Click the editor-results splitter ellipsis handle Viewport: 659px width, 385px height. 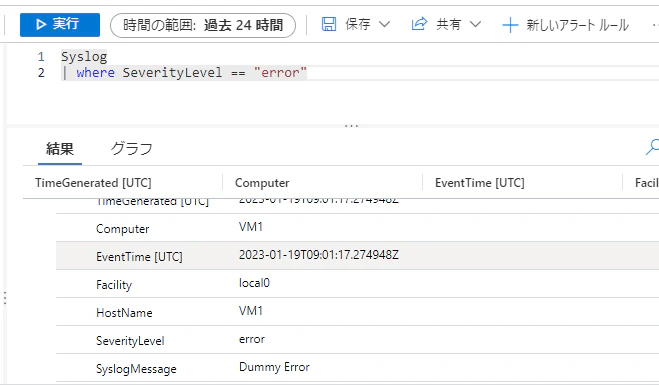[351, 125]
